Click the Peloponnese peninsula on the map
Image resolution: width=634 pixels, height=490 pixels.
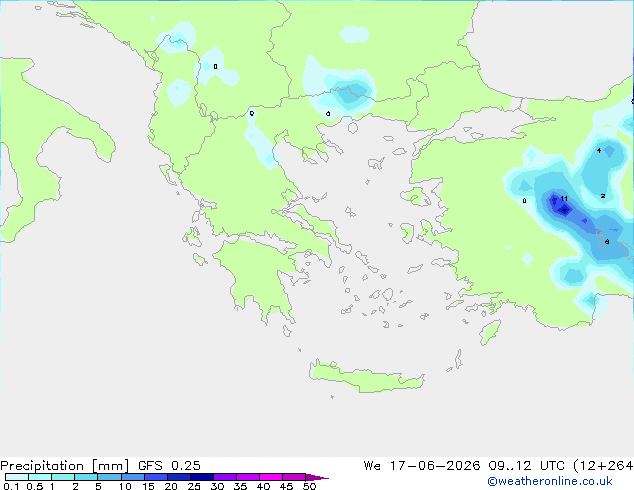pyautogui.click(x=259, y=279)
